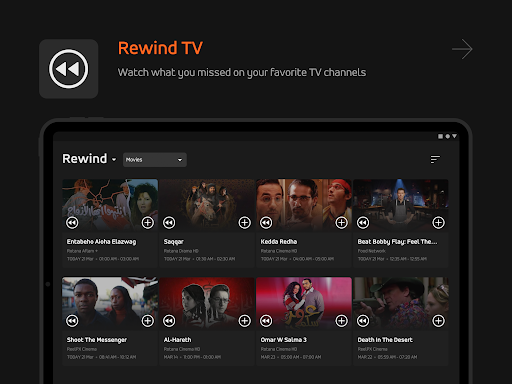This screenshot has height=384, width=512.
Task: Select the Omar W Salma 3 title
Action: coord(284,340)
